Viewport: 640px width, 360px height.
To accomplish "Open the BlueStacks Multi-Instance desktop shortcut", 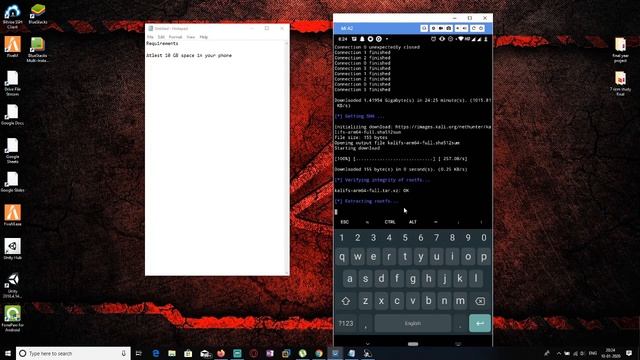I will pos(38,50).
